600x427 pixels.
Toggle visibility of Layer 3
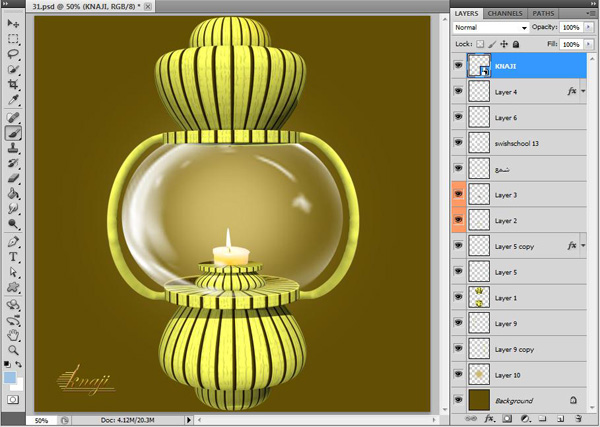pos(459,194)
